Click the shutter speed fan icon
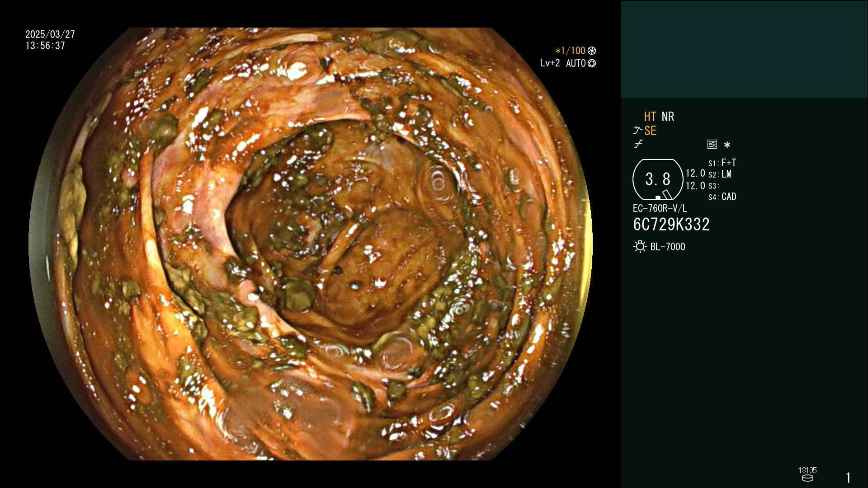Viewport: 868px width, 488px height. click(x=592, y=51)
